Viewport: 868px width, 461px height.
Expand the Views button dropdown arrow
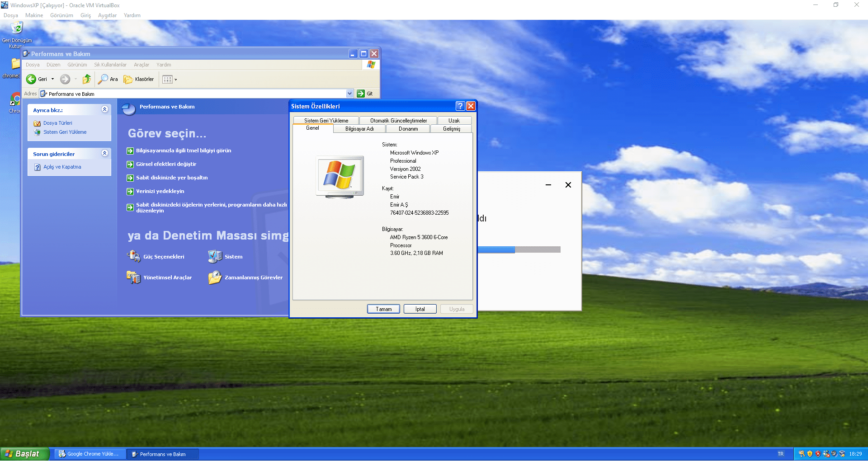[176, 80]
